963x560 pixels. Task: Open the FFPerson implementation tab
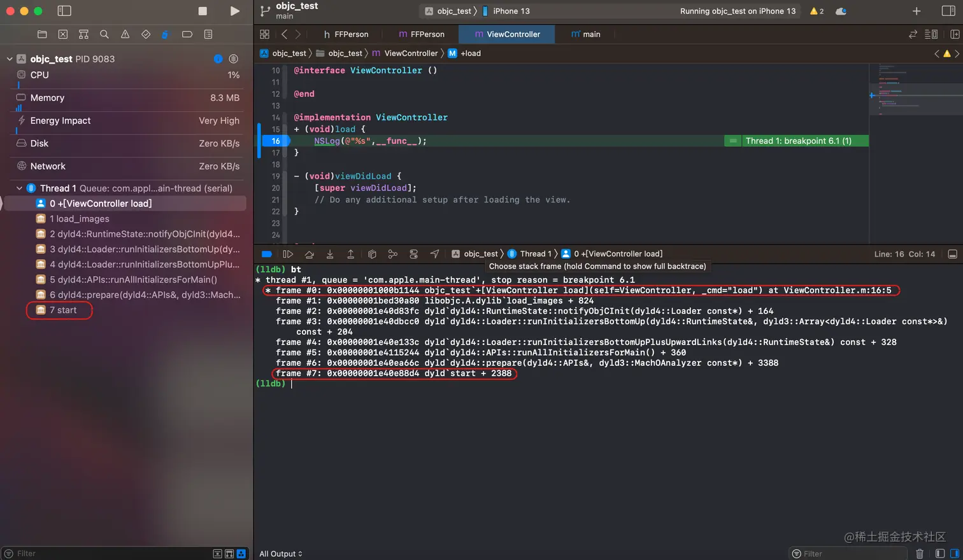coord(422,34)
